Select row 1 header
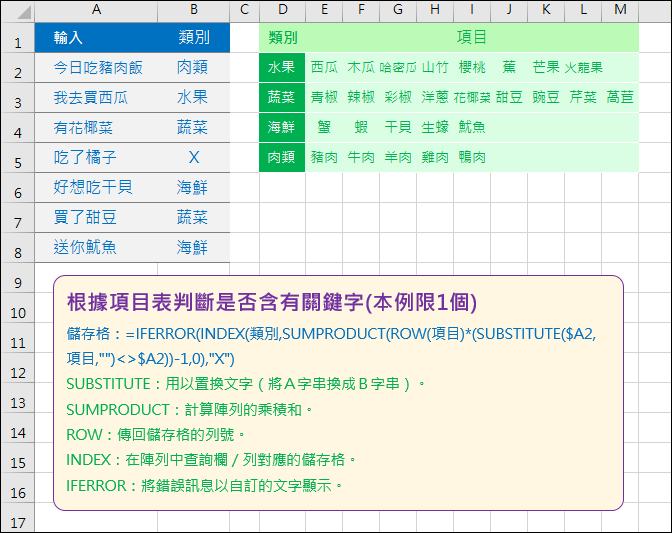The width and height of the screenshot is (672, 533). (18, 38)
